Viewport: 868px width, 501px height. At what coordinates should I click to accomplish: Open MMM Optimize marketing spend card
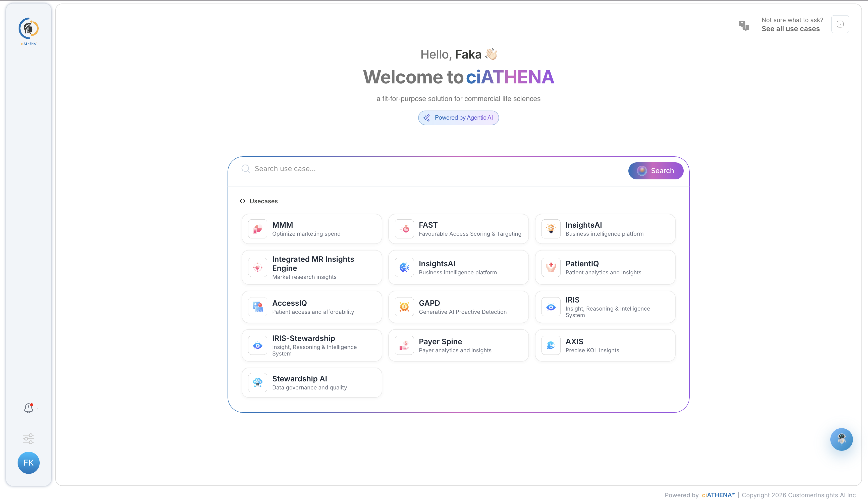coord(312,229)
